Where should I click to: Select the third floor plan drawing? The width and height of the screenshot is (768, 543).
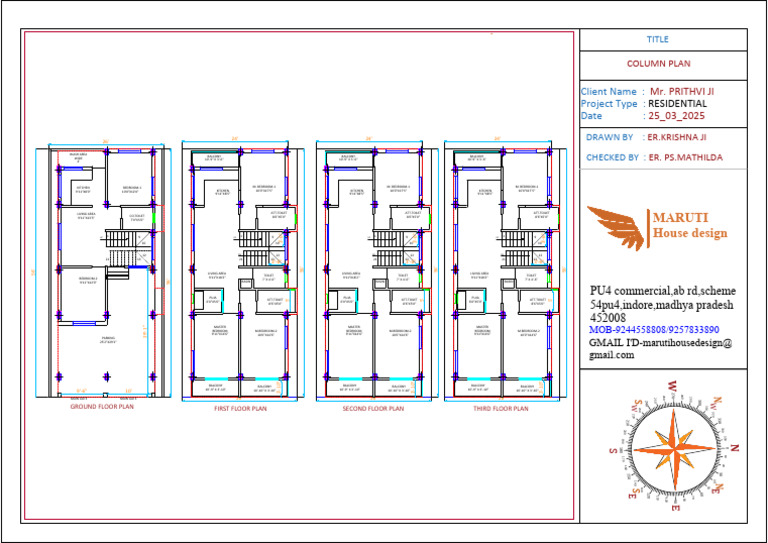coord(505,271)
